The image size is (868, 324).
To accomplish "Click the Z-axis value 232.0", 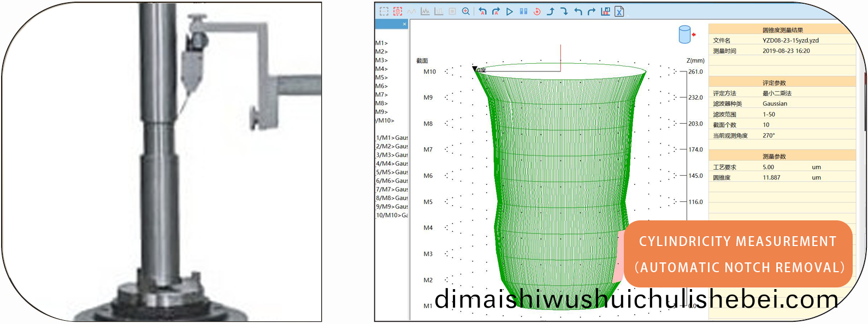I will click(695, 98).
